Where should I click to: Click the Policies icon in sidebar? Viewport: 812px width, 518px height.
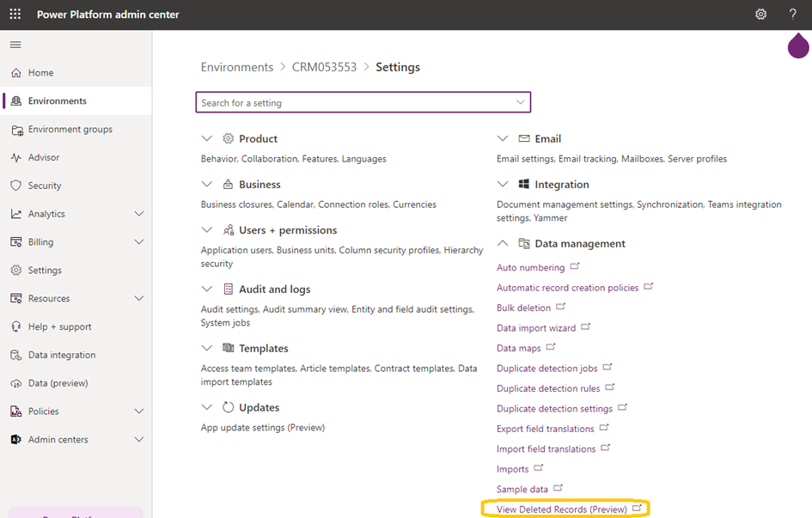tap(16, 411)
